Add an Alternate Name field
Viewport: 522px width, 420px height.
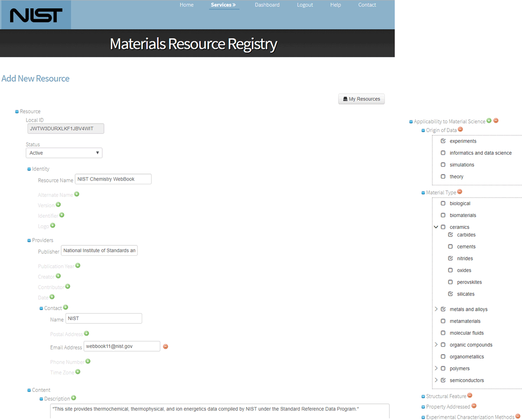point(77,194)
